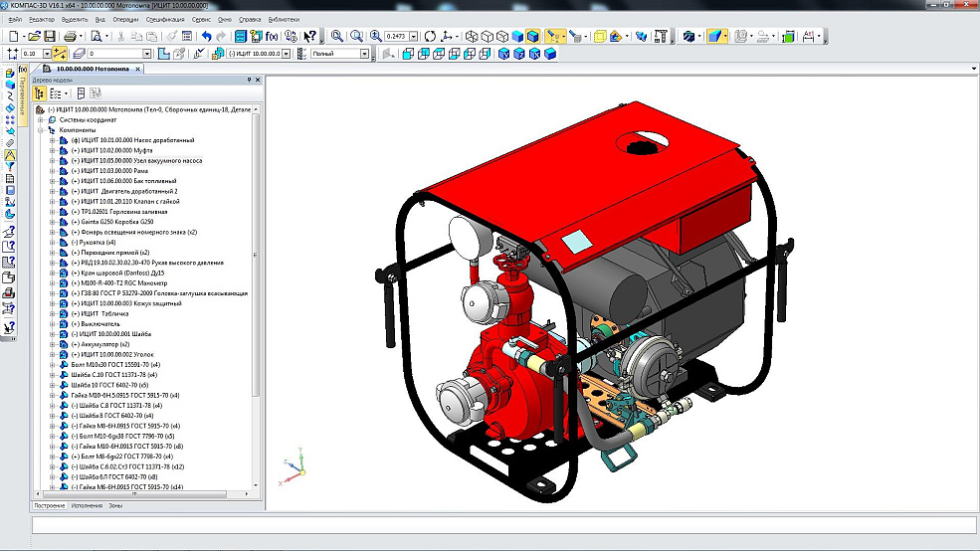Click the context help arrow-question icon
Screen dimensions: 980x551
307,36
